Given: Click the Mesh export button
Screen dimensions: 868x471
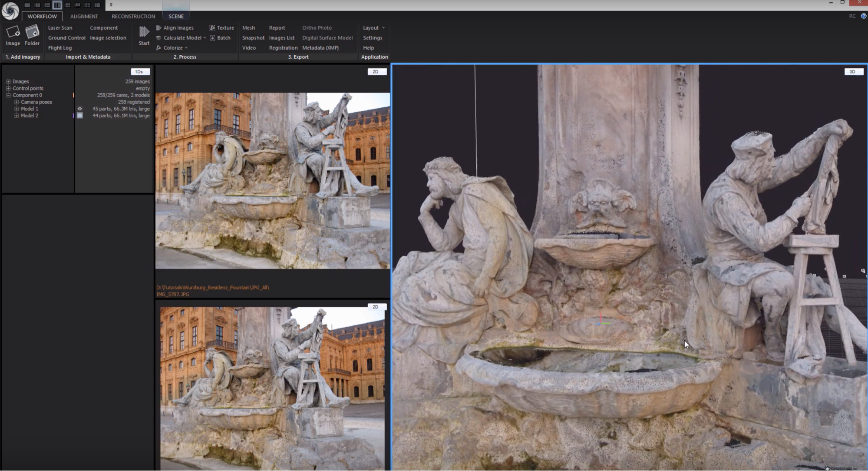Looking at the screenshot, I should click(248, 28).
